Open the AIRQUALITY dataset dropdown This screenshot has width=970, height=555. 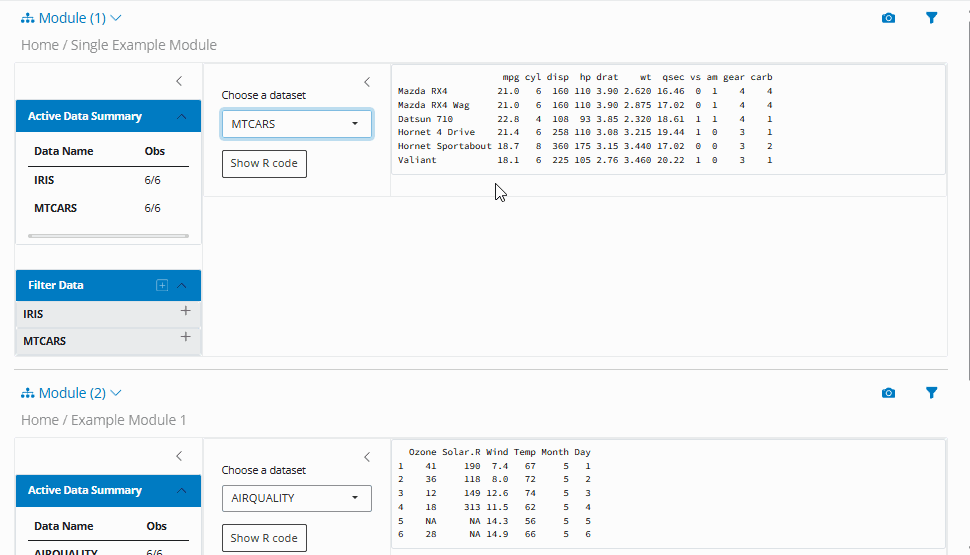coord(297,498)
